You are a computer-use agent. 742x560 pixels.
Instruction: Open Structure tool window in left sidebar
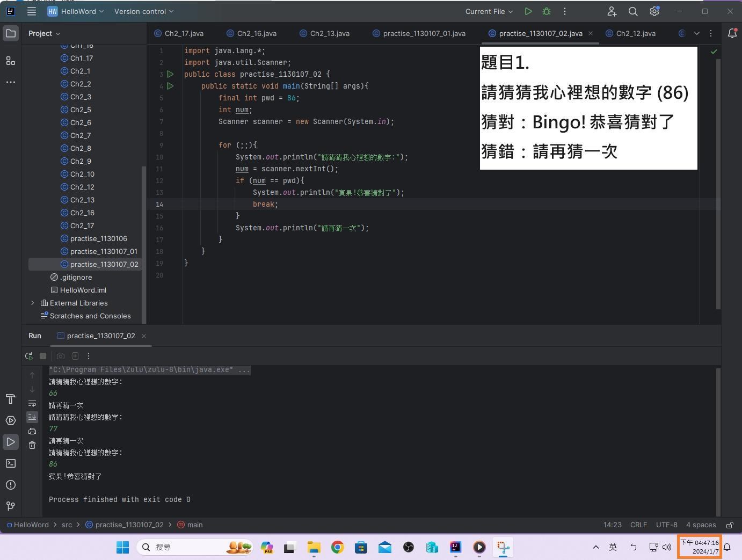[x=11, y=61]
